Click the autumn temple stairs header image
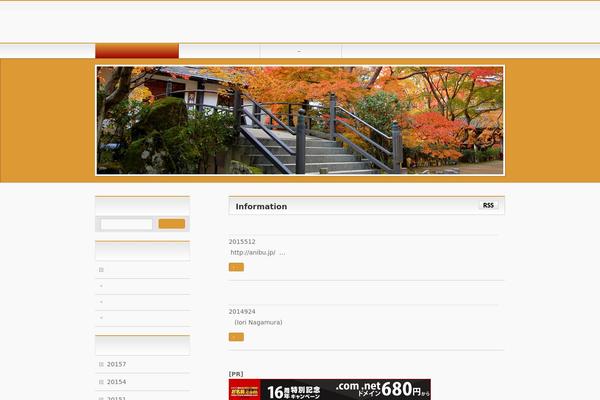 click(300, 120)
